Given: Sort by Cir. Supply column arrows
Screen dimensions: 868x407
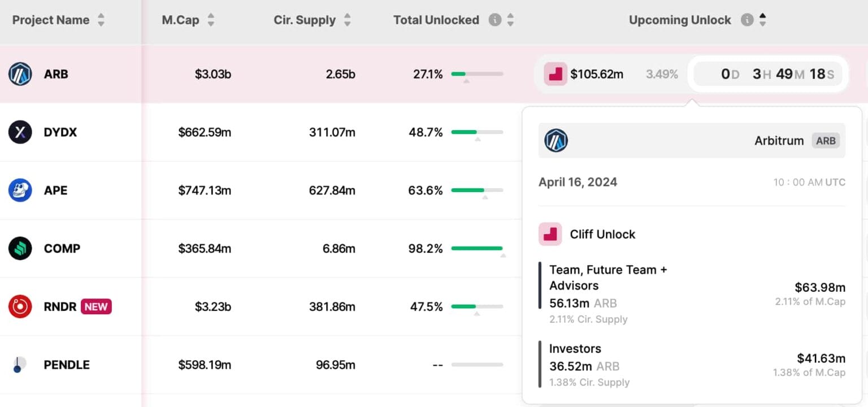Looking at the screenshot, I should 347,20.
